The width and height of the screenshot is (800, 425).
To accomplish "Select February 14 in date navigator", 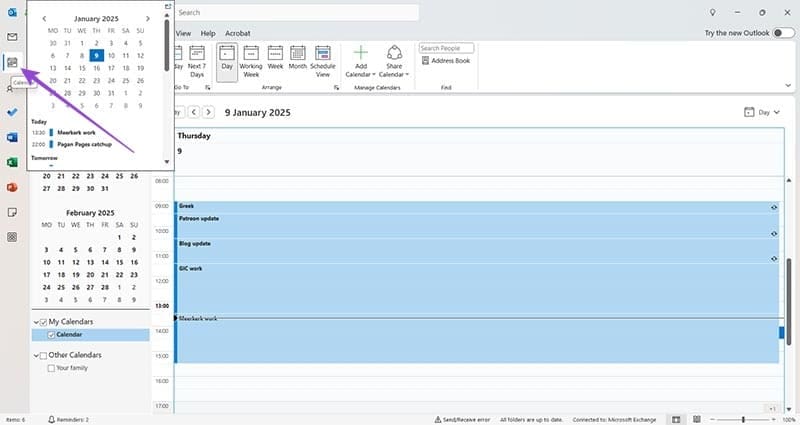I will point(105,262).
